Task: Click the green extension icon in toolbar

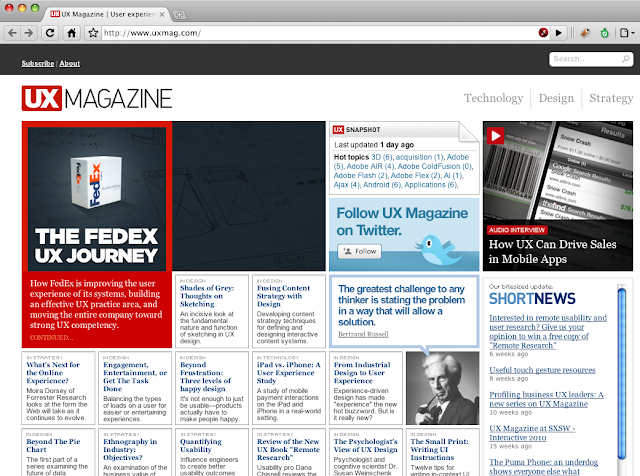Action: [x=604, y=33]
